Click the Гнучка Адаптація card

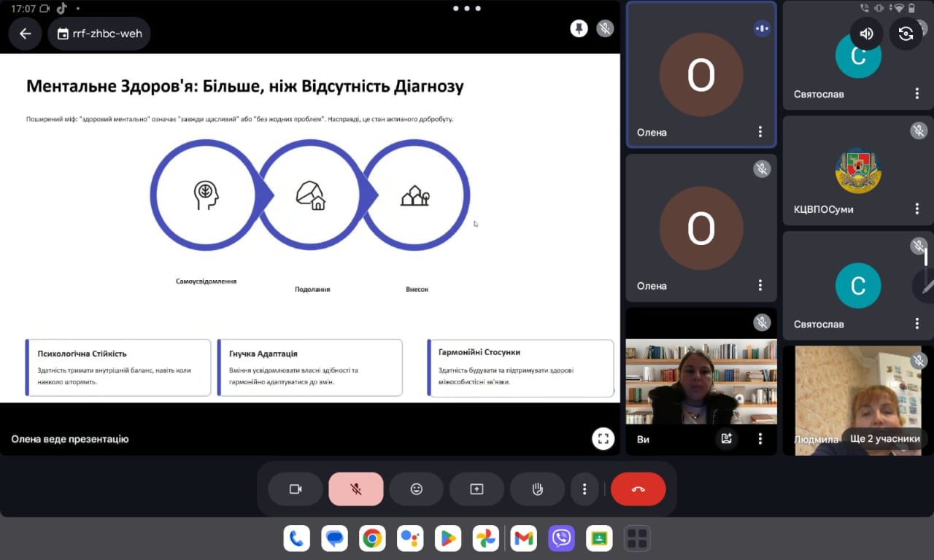pyautogui.click(x=309, y=368)
